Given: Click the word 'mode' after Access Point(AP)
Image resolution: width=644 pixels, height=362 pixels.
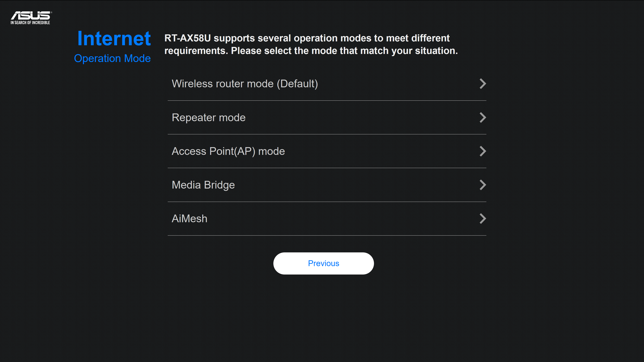Looking at the screenshot, I should click(x=272, y=151).
